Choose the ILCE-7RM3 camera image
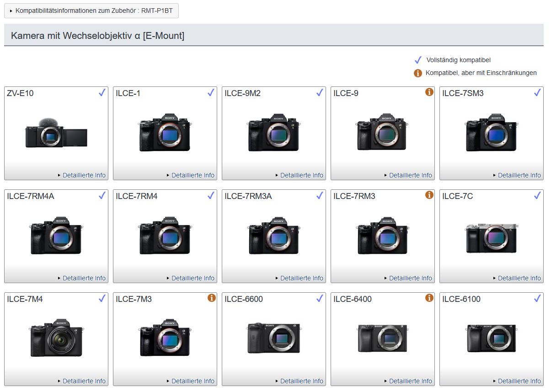551x392 pixels. click(383, 235)
